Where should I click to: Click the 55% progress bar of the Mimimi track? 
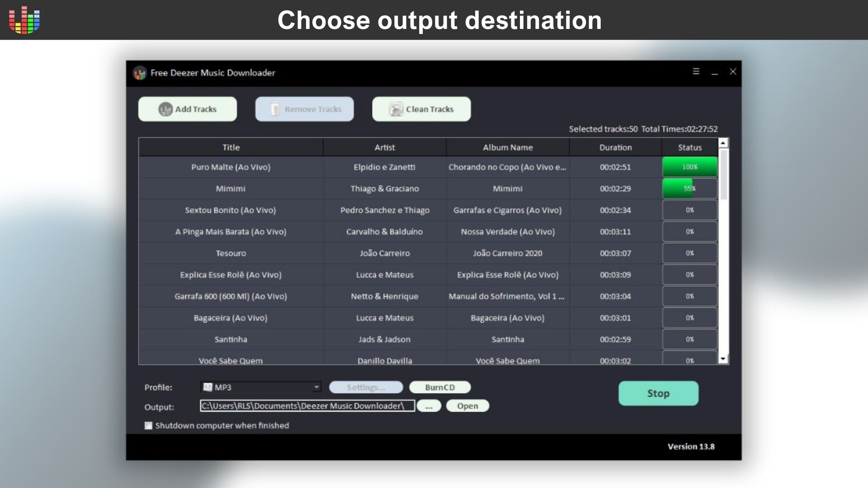pos(689,188)
